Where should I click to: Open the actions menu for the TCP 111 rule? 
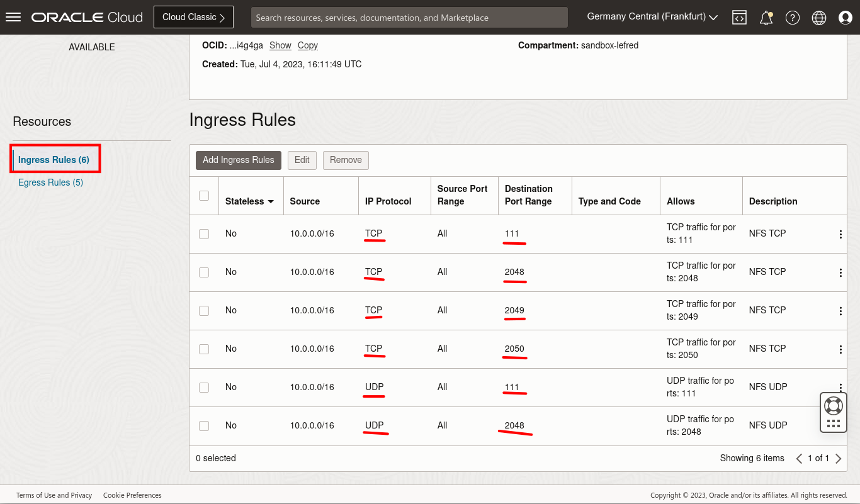tap(840, 233)
